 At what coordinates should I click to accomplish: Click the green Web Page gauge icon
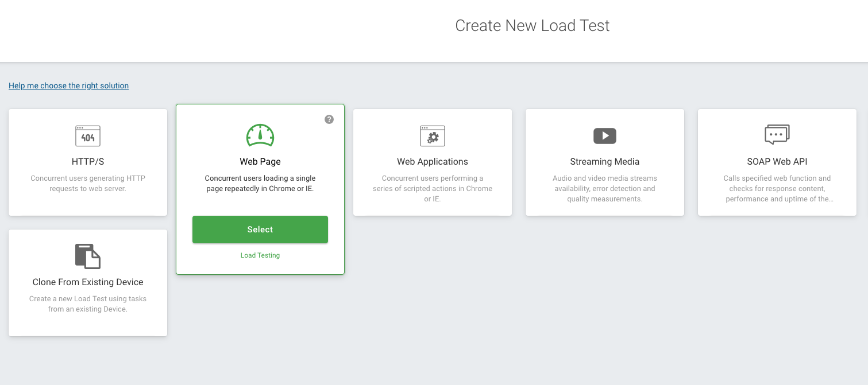(260, 135)
